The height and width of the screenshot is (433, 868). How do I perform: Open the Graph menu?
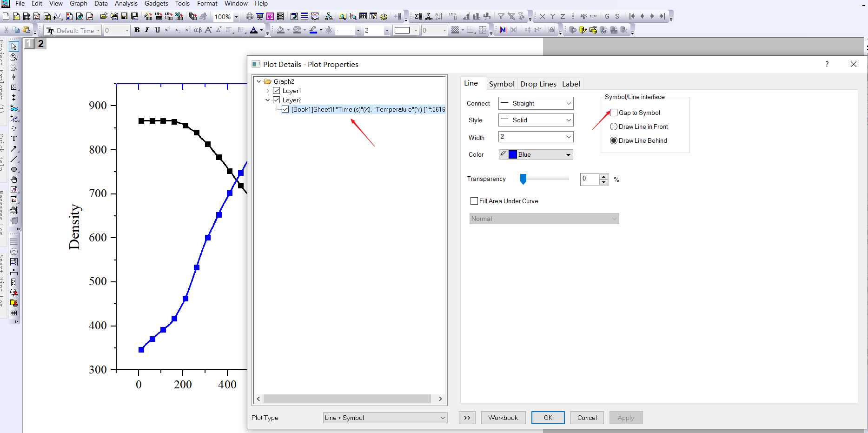tap(78, 3)
